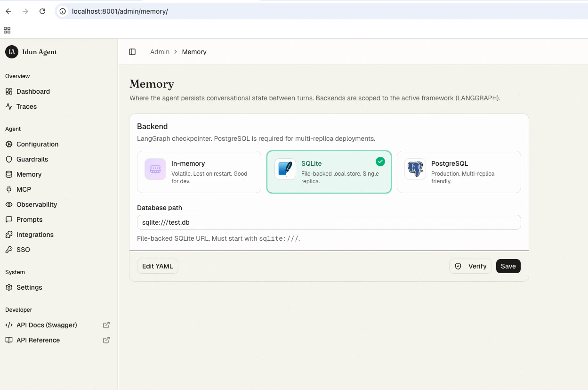588x390 pixels.
Task: Click the Overview section label
Action: 17,76
